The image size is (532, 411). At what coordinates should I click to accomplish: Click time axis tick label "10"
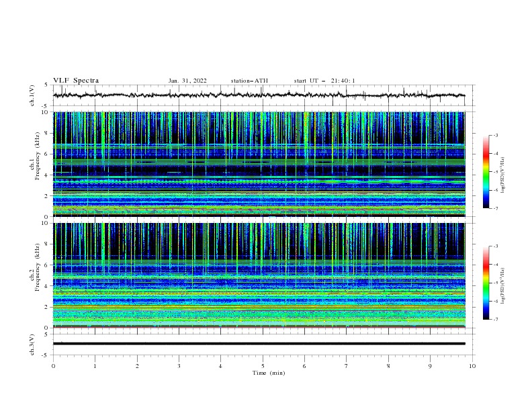pyautogui.click(x=472, y=366)
